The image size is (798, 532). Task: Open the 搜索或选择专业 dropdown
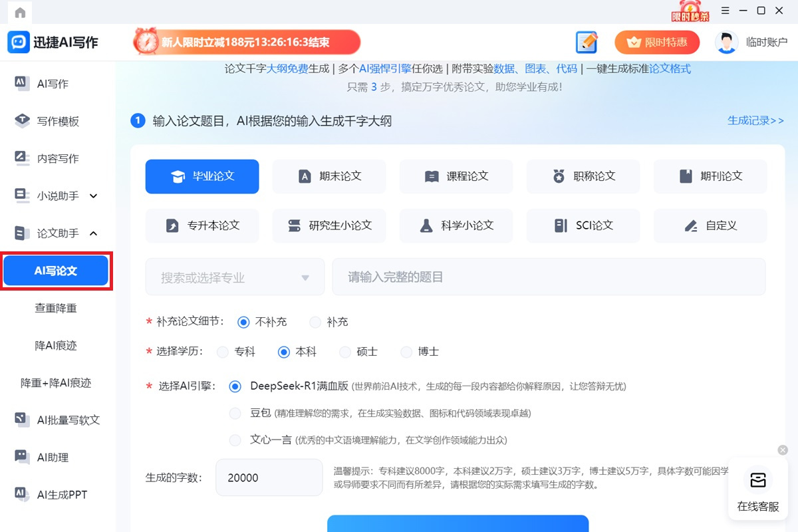pyautogui.click(x=235, y=277)
